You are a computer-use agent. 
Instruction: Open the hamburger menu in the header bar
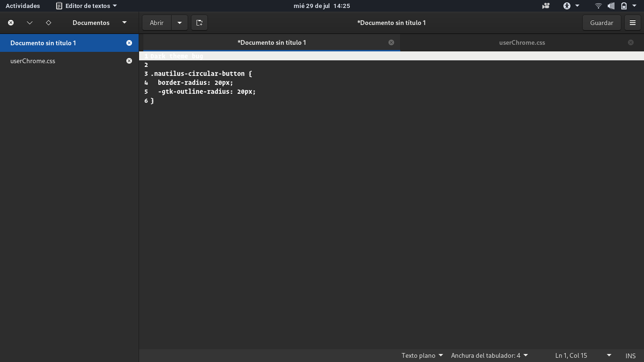[x=632, y=22]
